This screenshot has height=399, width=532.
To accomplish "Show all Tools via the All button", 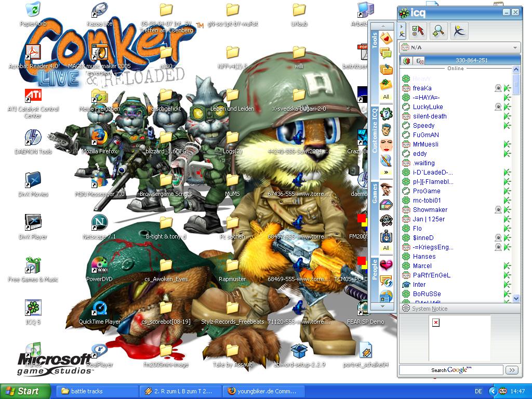I will (386, 97).
